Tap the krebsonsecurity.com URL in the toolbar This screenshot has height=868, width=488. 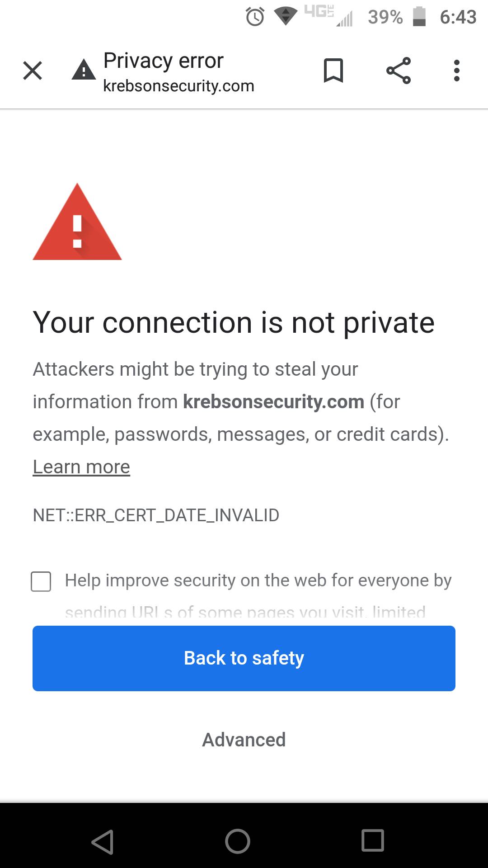click(178, 86)
